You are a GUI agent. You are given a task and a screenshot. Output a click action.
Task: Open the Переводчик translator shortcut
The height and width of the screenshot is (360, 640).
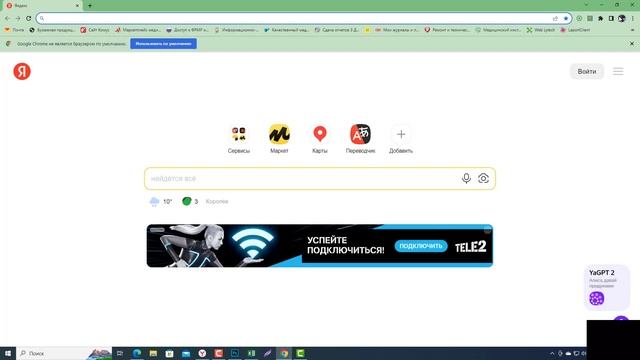tap(360, 139)
